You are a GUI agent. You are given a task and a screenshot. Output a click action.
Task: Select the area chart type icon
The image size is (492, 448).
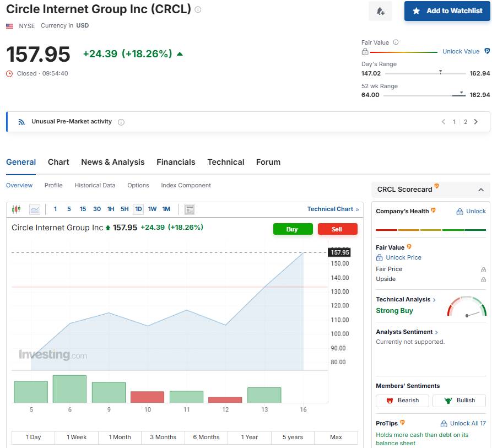pos(35,209)
